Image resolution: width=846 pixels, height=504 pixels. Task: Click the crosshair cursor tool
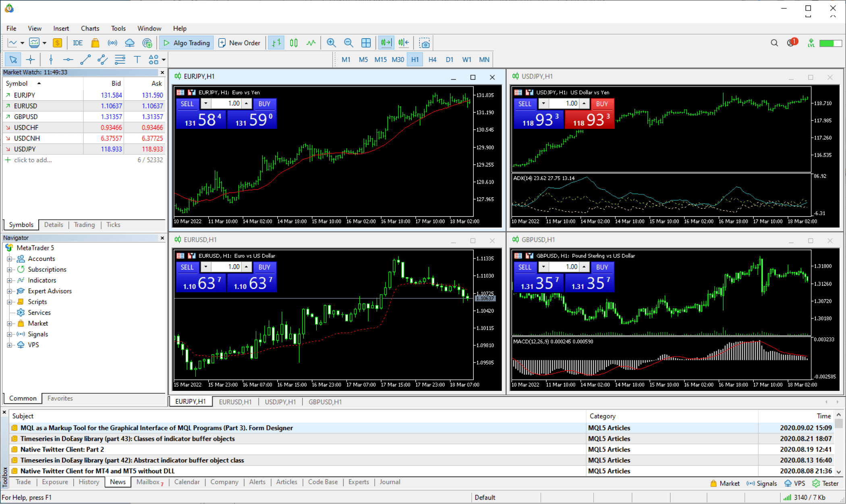click(31, 60)
